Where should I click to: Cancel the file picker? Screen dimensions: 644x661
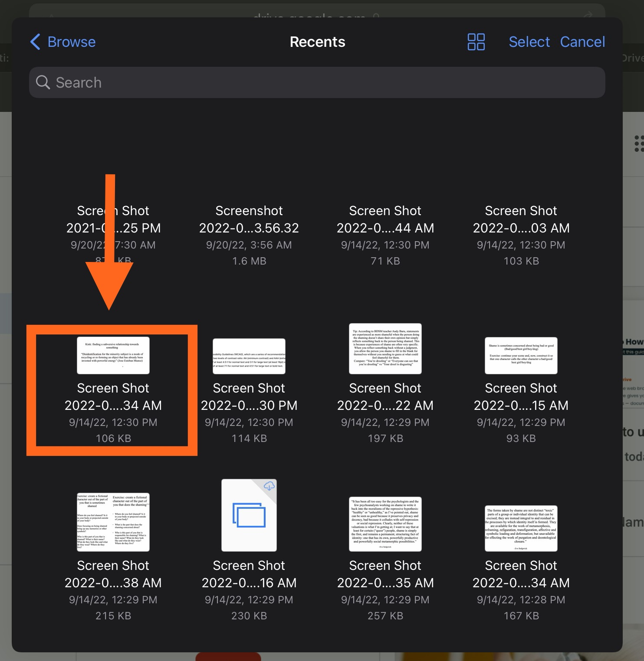582,42
